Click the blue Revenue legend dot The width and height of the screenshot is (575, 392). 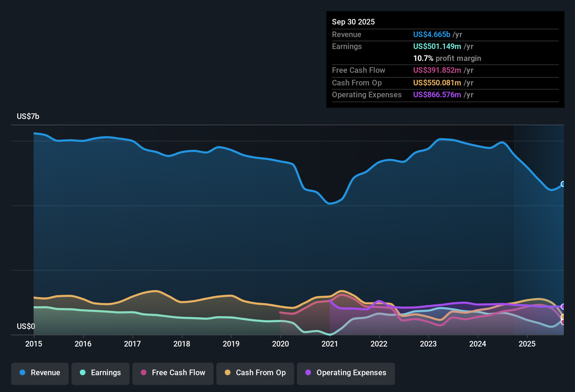(x=22, y=373)
